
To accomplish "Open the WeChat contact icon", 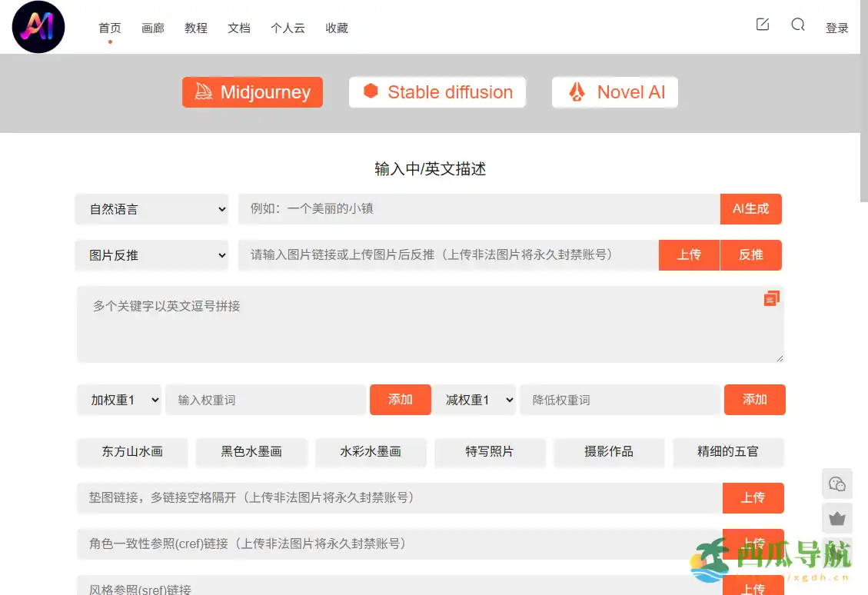I will click(x=837, y=484).
